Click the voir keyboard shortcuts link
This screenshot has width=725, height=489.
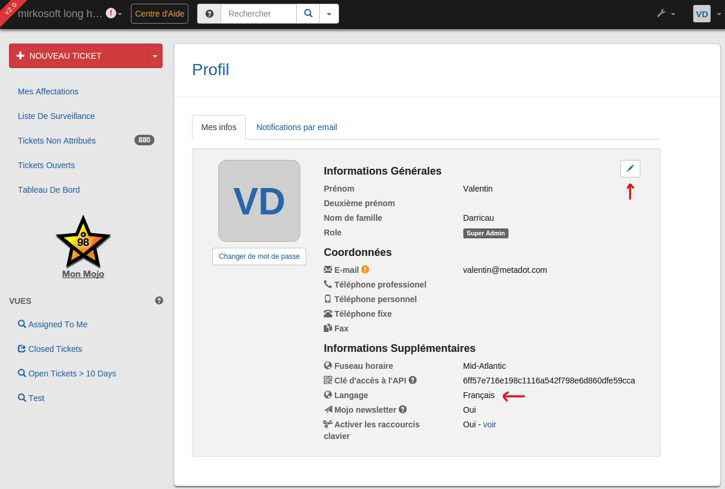(x=489, y=424)
